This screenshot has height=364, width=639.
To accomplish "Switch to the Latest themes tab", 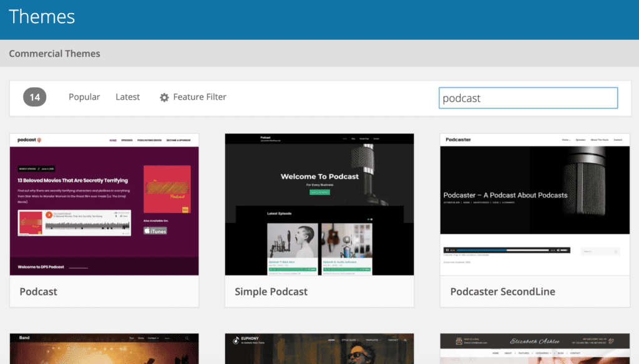I will [x=127, y=97].
